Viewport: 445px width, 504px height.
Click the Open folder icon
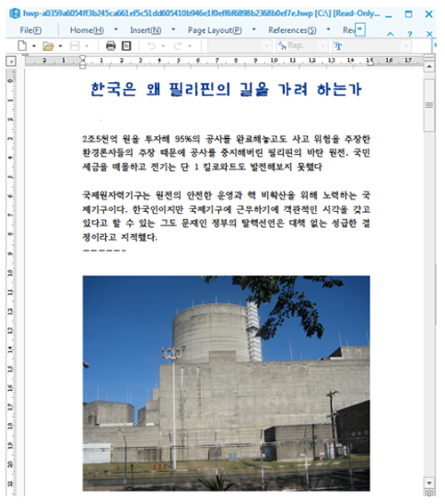pyautogui.click(x=48, y=46)
